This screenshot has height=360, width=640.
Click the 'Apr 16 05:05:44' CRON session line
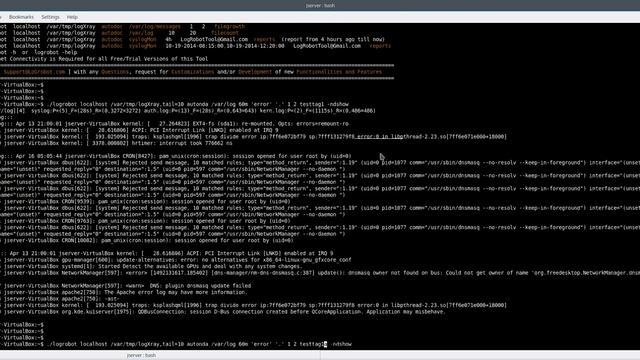(176, 156)
